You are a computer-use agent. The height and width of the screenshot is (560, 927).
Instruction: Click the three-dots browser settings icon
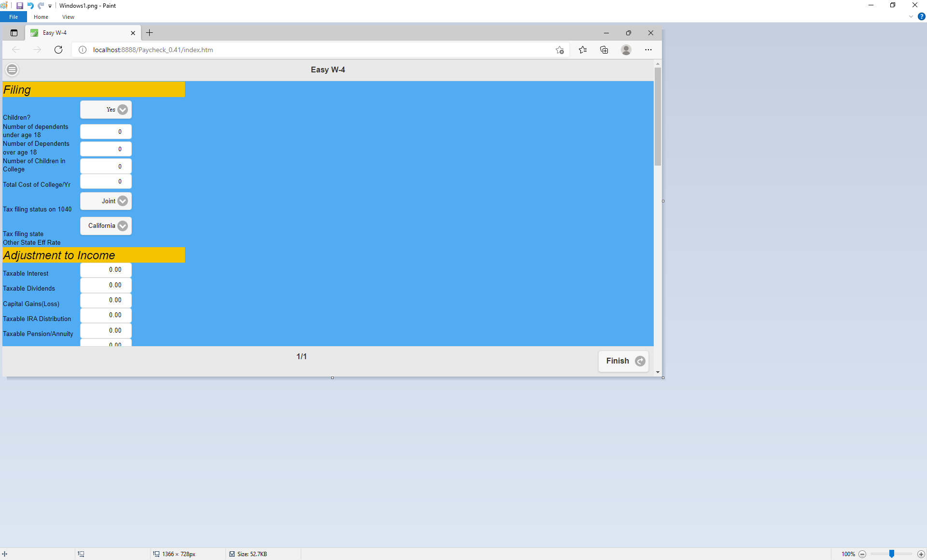click(648, 50)
